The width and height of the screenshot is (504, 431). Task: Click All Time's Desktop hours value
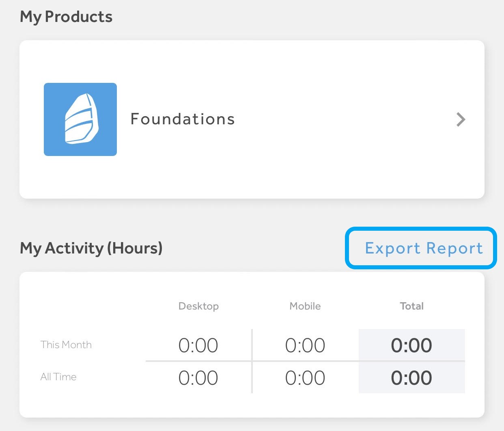[198, 378]
